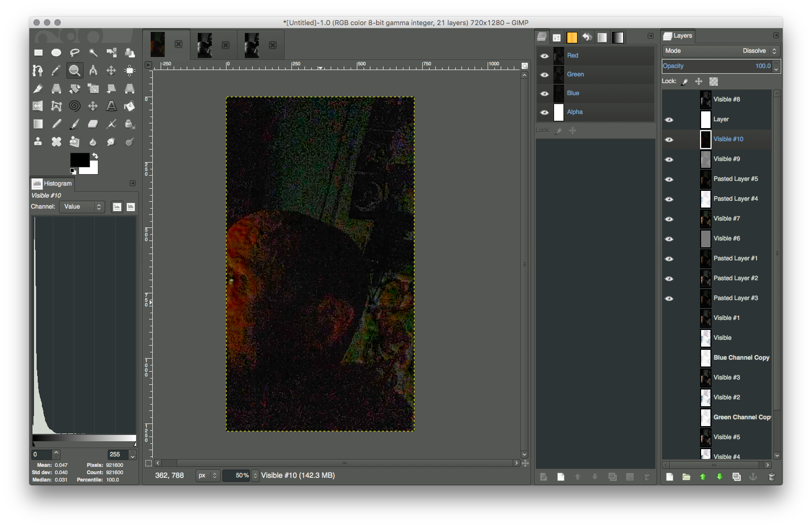Select the Smudge finger tool
Viewport: 812px width, 527px height.
tap(111, 142)
